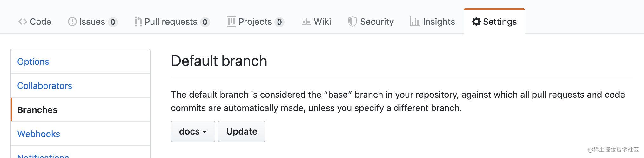Screen dimensions: 644x158
Task: Click the Settings gear icon
Action: [x=476, y=22]
